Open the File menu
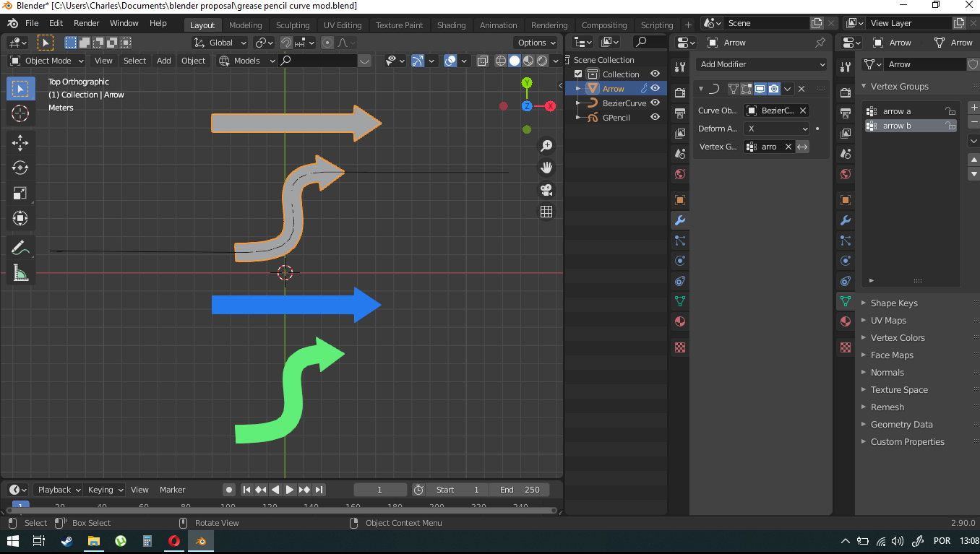Screen dimensions: 980x554 click(32, 23)
